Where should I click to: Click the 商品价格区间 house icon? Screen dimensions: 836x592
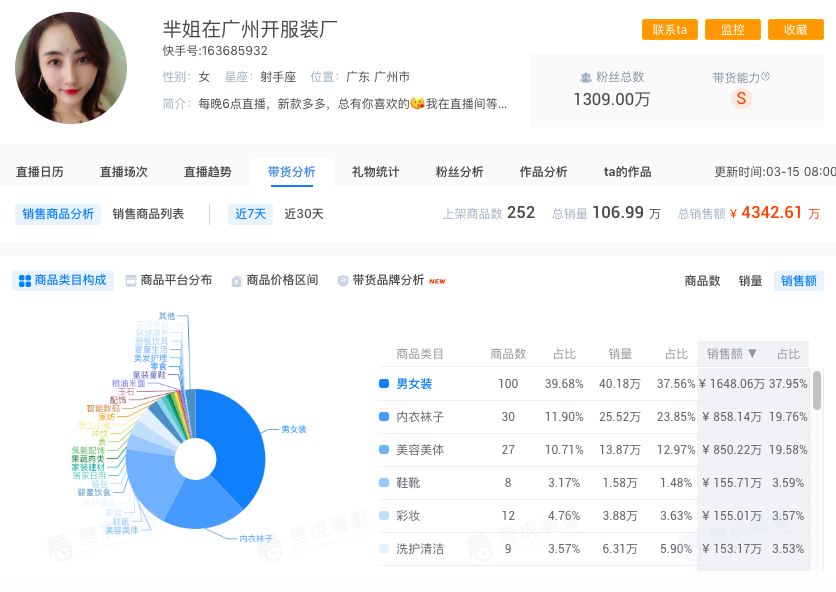pos(236,281)
